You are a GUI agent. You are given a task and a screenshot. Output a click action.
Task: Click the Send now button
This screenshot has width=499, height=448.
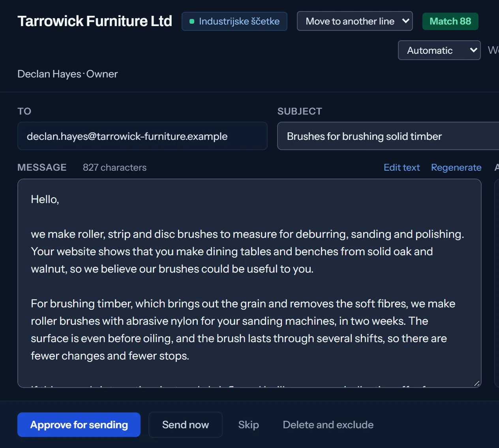(185, 425)
